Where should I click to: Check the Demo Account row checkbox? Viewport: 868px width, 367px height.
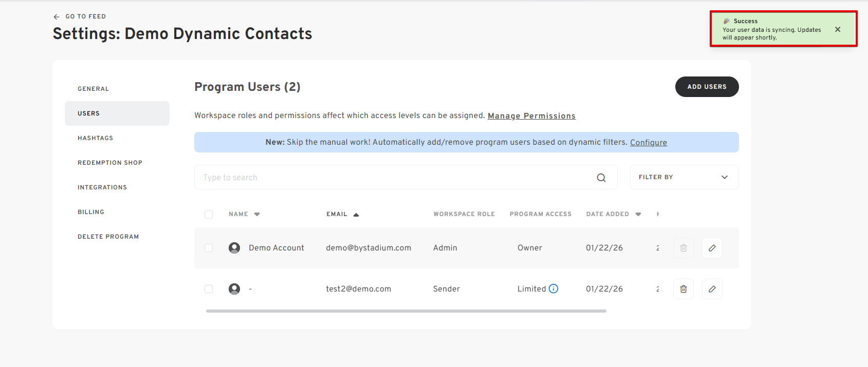209,248
